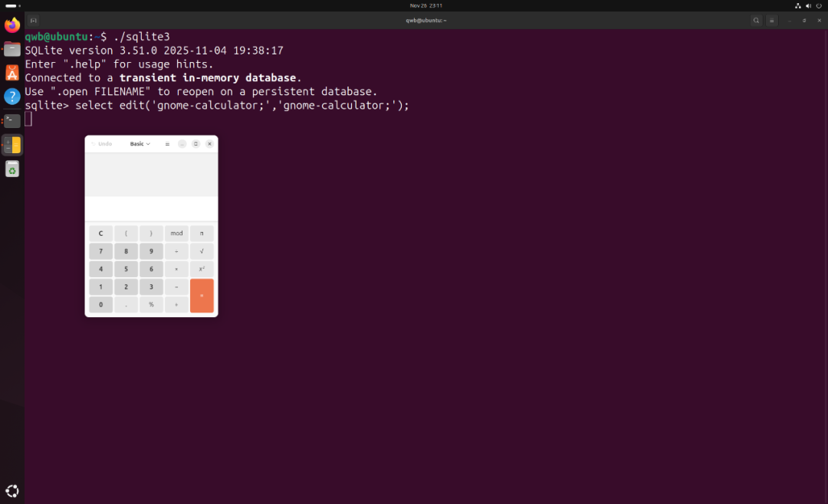The image size is (828, 504).
Task: Click the C clear key
Action: tap(101, 234)
